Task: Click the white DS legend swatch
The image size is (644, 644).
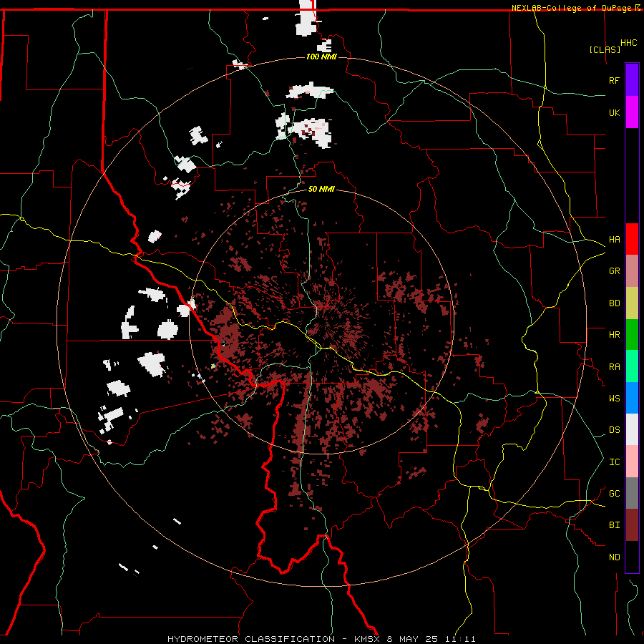Action: [x=632, y=429]
